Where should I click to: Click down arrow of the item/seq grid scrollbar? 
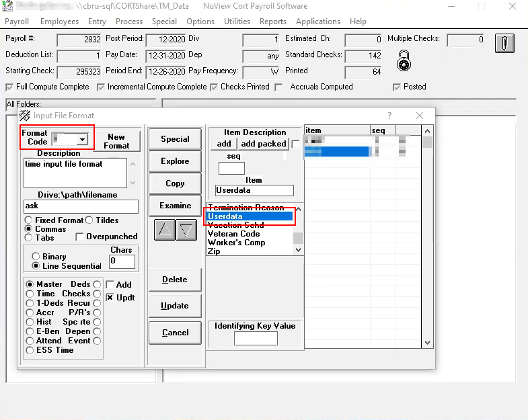427,343
